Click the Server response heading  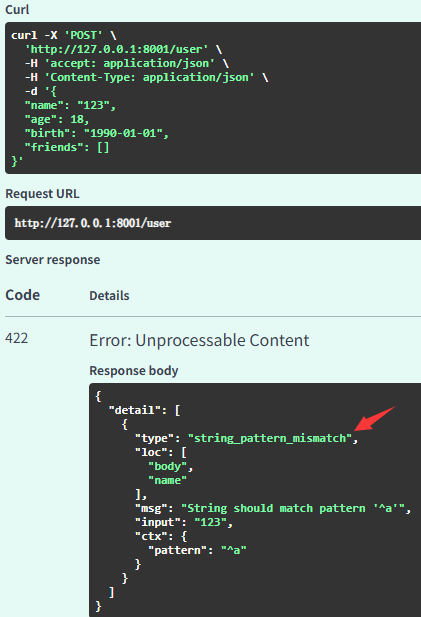[53, 260]
